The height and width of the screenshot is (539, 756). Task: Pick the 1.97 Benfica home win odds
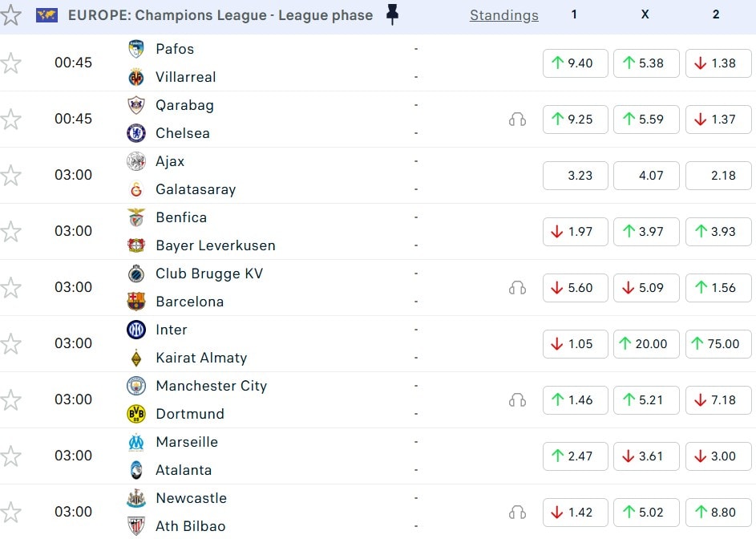[x=575, y=232]
